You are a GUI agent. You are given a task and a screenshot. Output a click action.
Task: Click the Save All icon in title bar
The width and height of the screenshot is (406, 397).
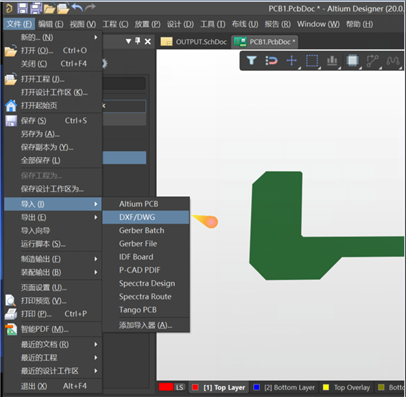coord(36,8)
